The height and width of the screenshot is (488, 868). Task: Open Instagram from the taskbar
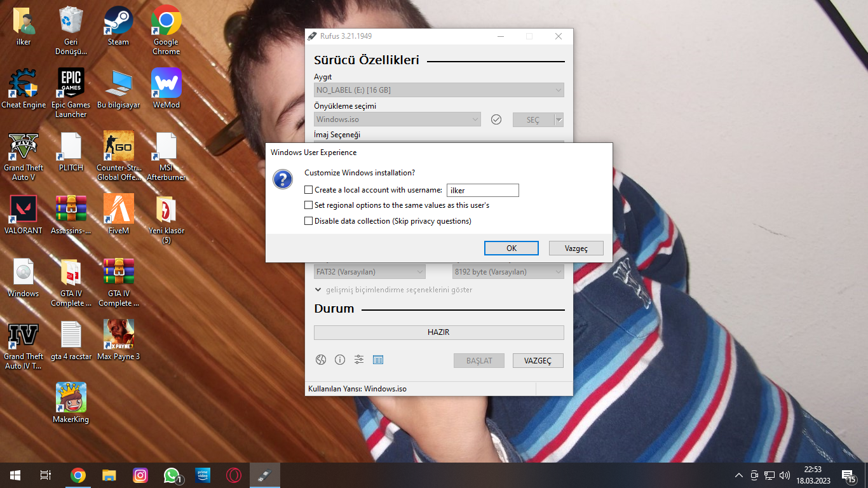point(140,475)
